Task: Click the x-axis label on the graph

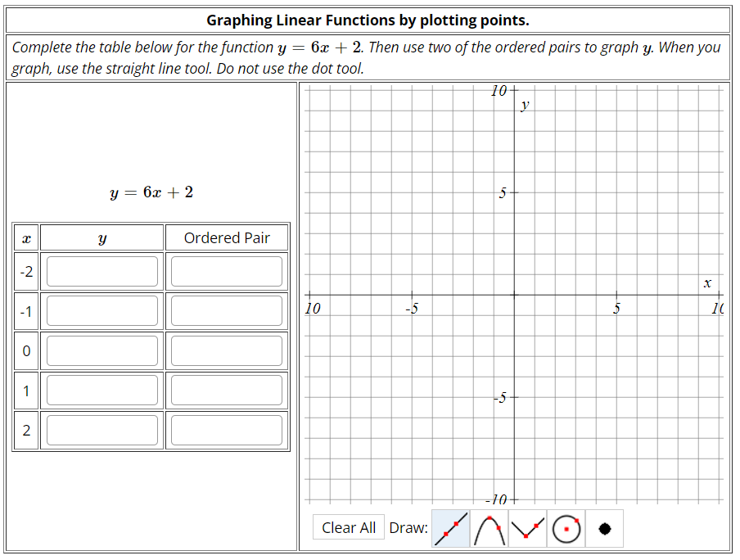Action: click(709, 283)
